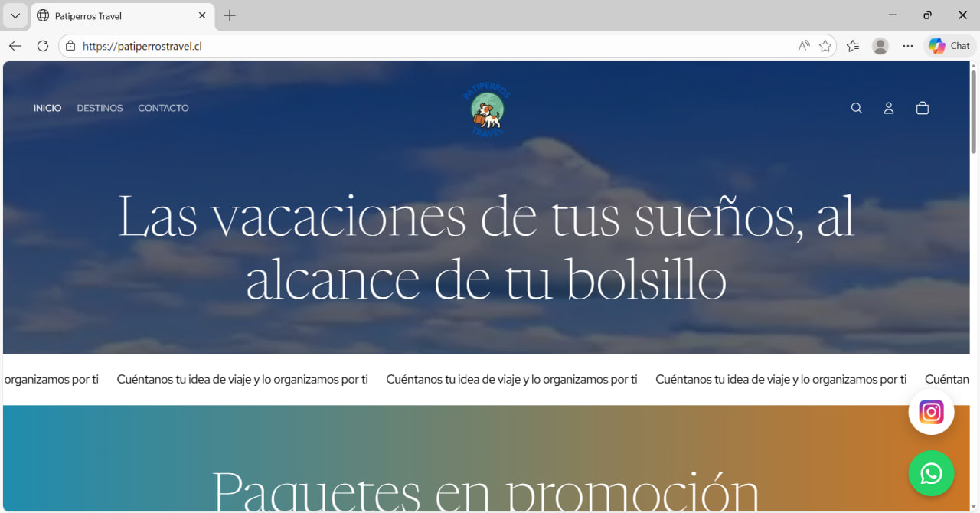Open browser Favorites list icon
The height and width of the screenshot is (513, 980).
(853, 46)
